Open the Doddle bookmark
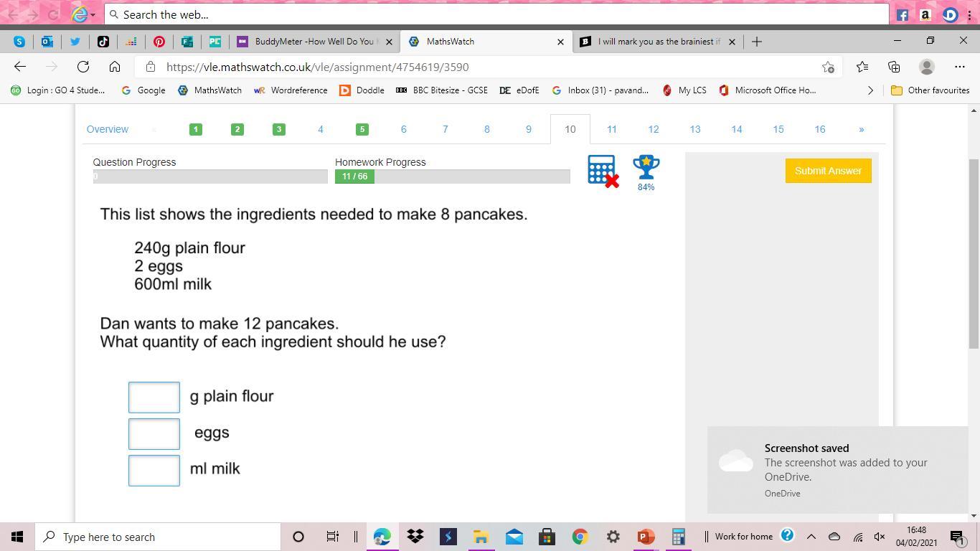This screenshot has height=551, width=980. (362, 90)
